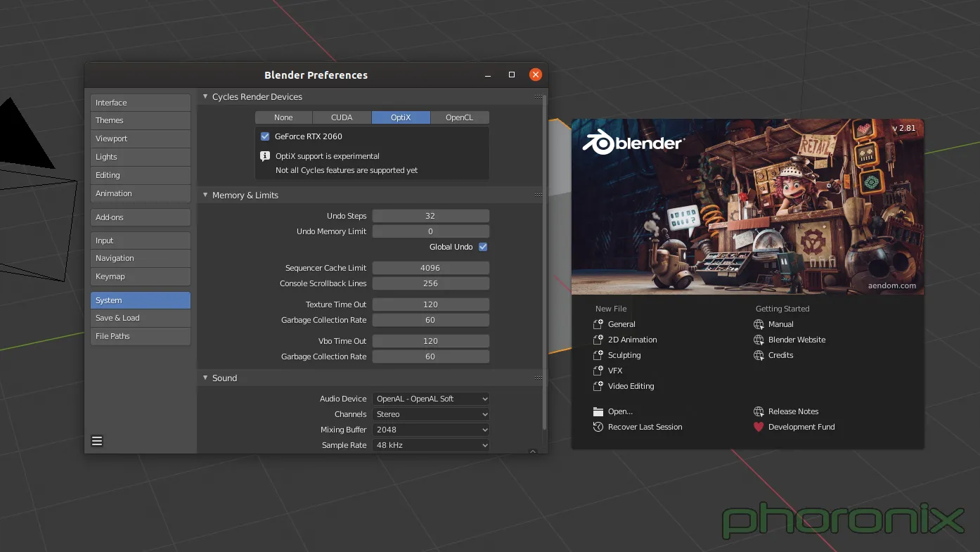This screenshot has width=980, height=552.
Task: Switch to the Navigation preferences tab
Action: click(141, 258)
